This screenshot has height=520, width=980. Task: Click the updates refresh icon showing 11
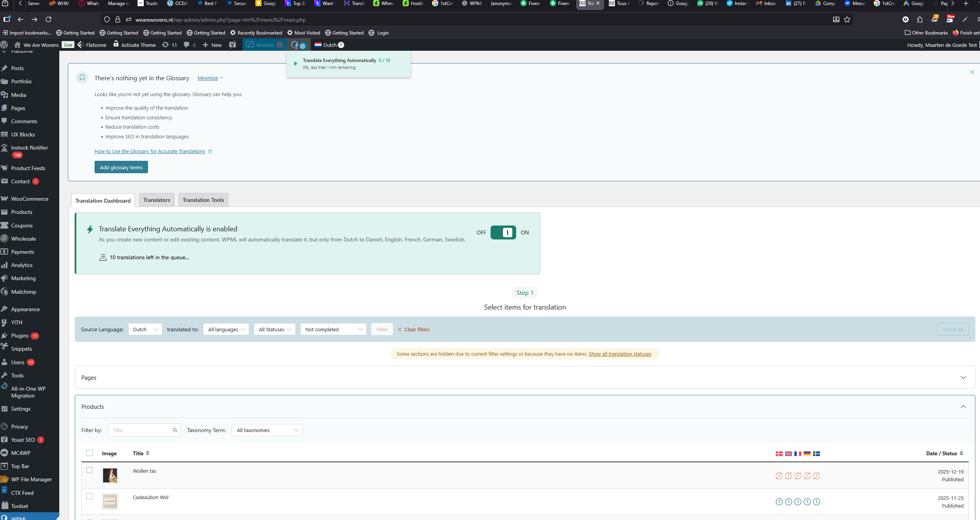[166, 45]
